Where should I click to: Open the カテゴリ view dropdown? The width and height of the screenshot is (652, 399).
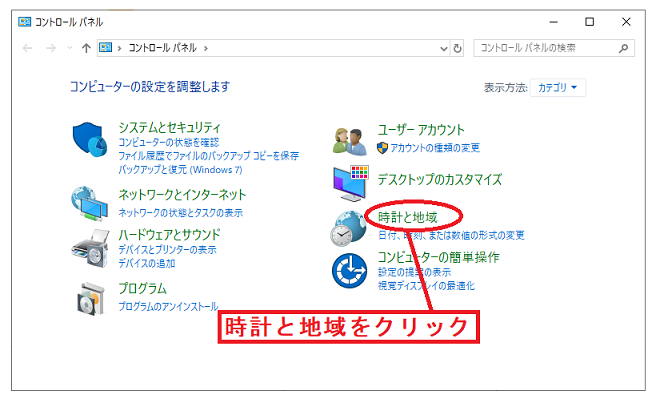pos(558,88)
